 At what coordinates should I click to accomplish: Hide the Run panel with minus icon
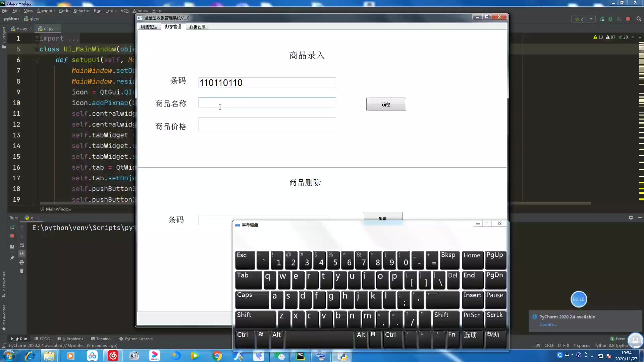coord(640,218)
